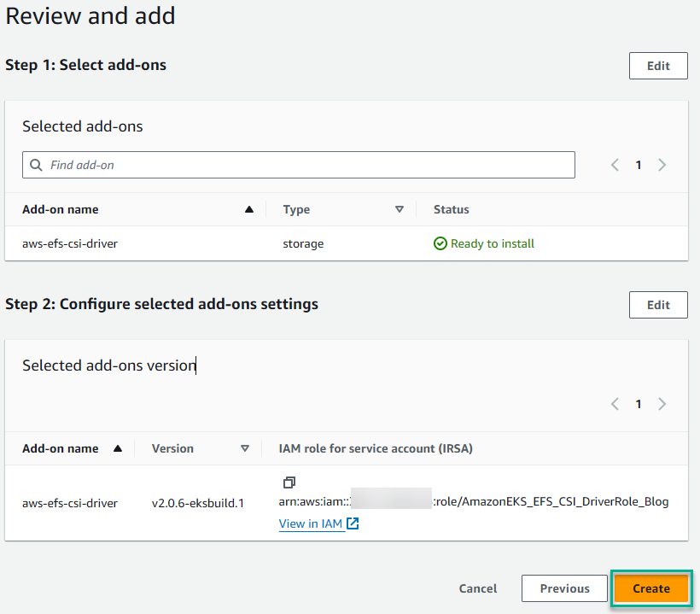Open the filter dropdown on the Type column

pos(400,208)
